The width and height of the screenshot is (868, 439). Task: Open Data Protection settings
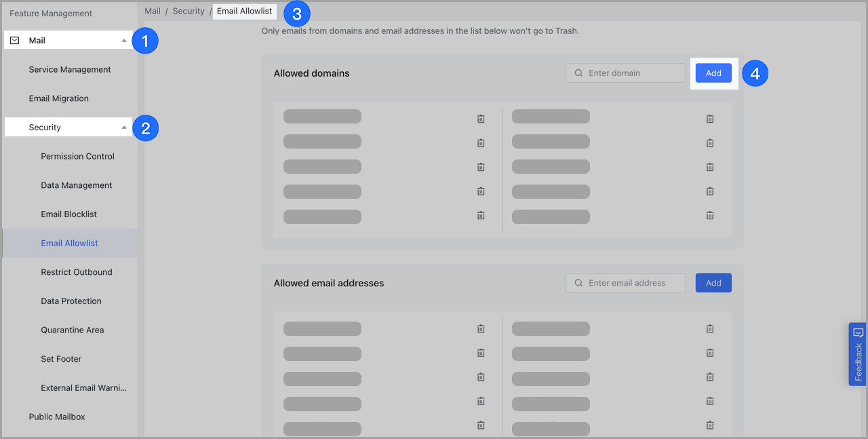[70, 301]
